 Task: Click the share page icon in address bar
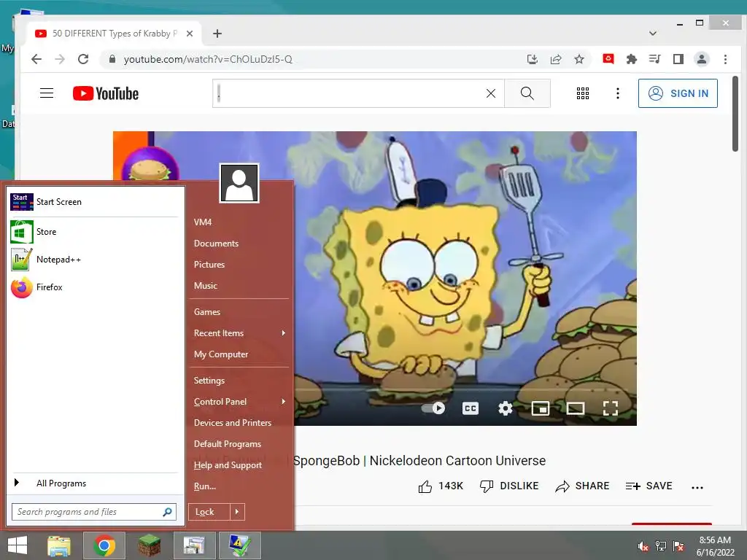coord(555,59)
